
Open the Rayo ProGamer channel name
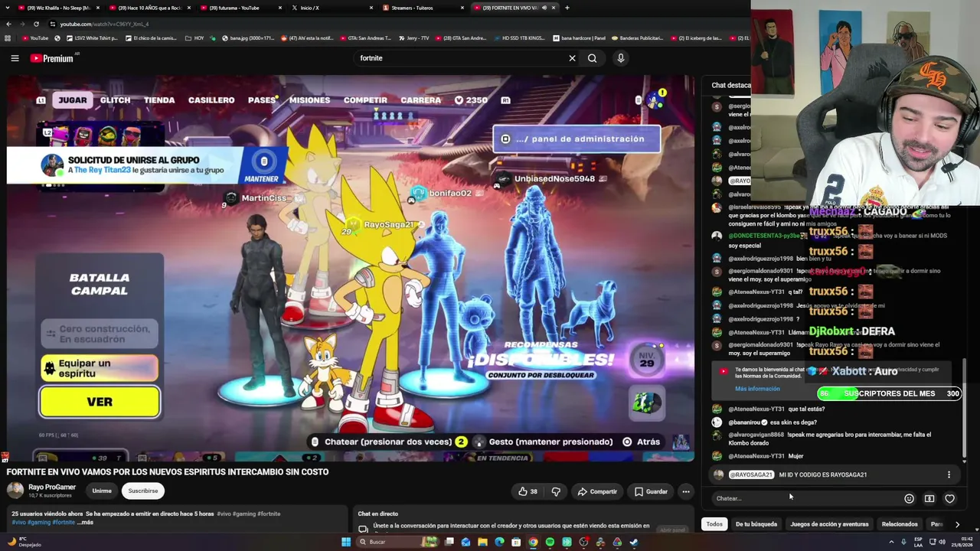[52, 487]
